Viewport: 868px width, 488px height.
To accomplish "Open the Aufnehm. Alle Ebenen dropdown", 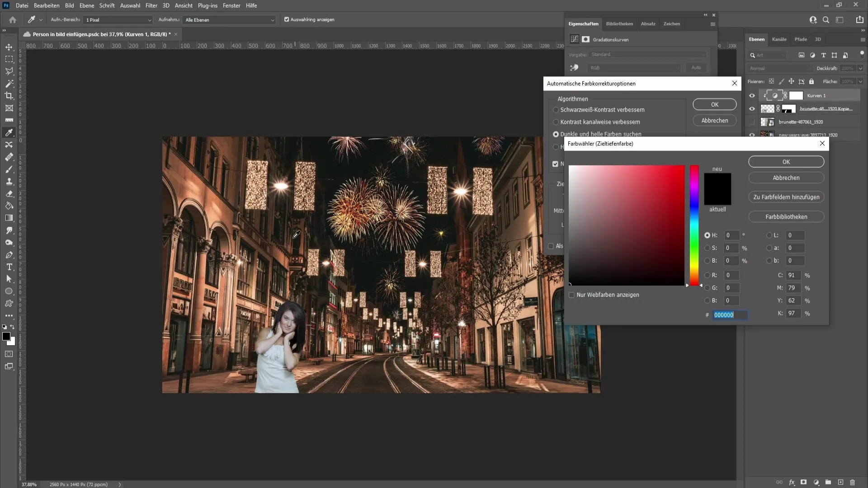I will (x=229, y=20).
